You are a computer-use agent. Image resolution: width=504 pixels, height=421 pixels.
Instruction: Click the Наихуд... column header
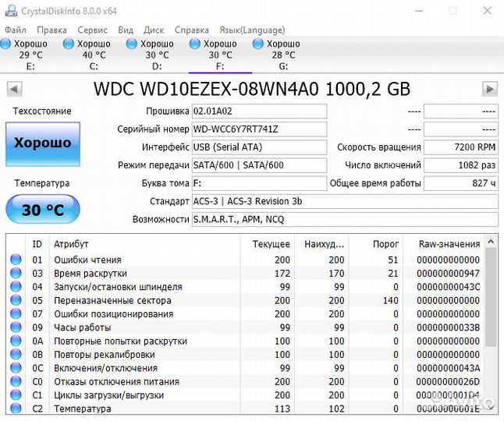click(x=321, y=244)
